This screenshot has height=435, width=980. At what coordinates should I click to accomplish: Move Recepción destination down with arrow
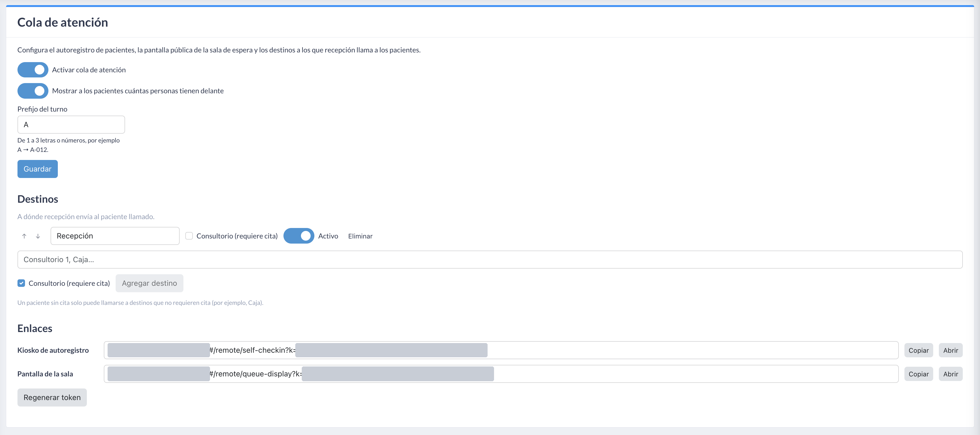tap(38, 236)
